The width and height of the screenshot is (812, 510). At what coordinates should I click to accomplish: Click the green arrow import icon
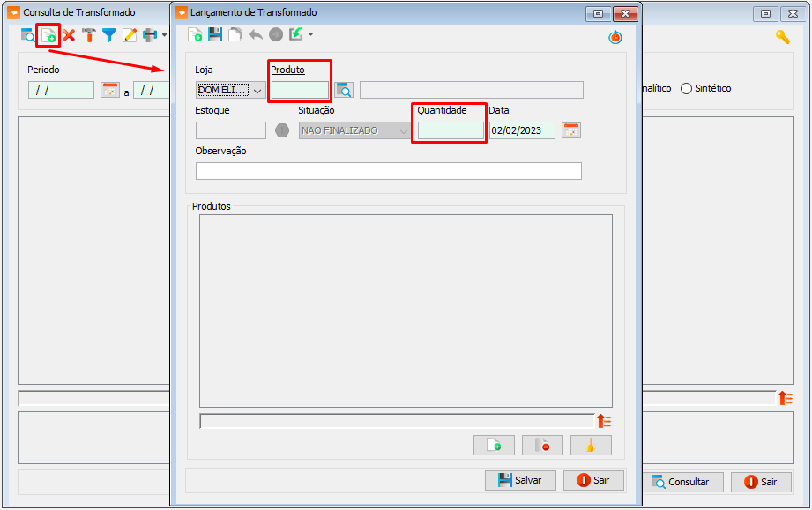pyautogui.click(x=296, y=34)
